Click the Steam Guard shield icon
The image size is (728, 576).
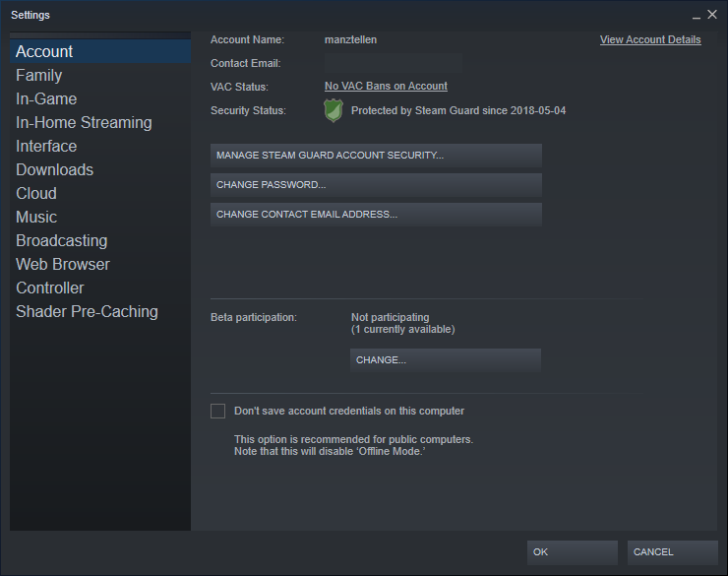pyautogui.click(x=334, y=110)
